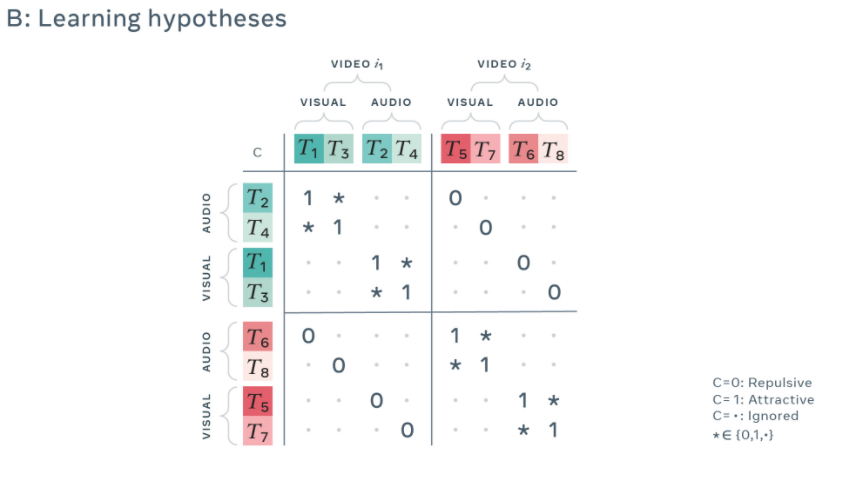Click the "C=0: Repulsive" legend entry
Viewport: 851px width, 489px height.
click(x=761, y=383)
